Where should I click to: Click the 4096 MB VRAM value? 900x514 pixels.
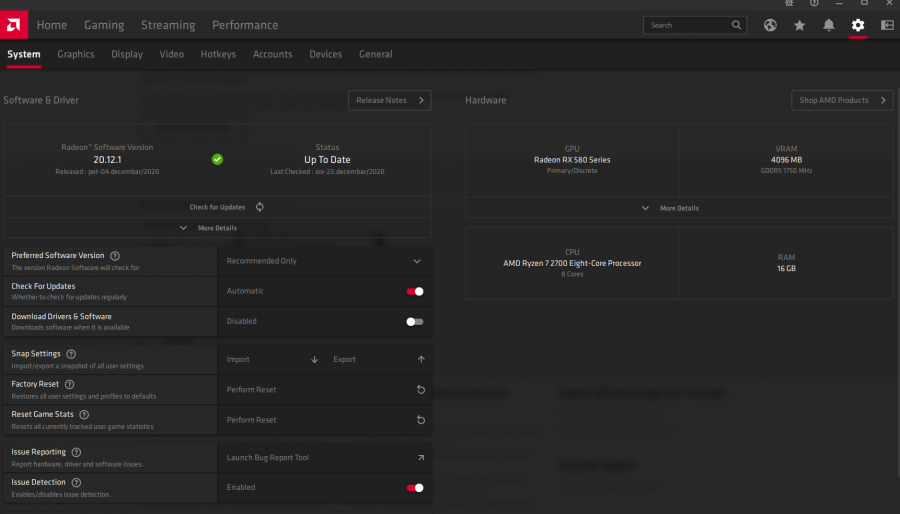coord(786,160)
